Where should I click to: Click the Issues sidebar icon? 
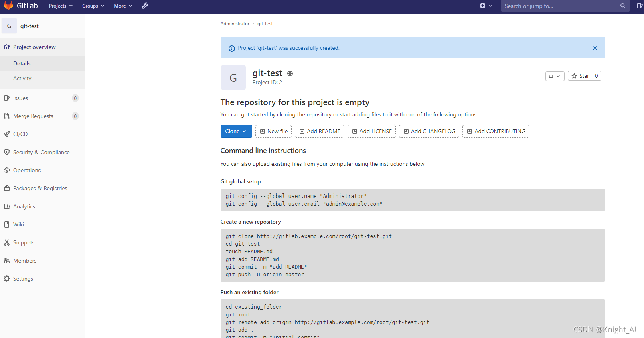(x=7, y=98)
